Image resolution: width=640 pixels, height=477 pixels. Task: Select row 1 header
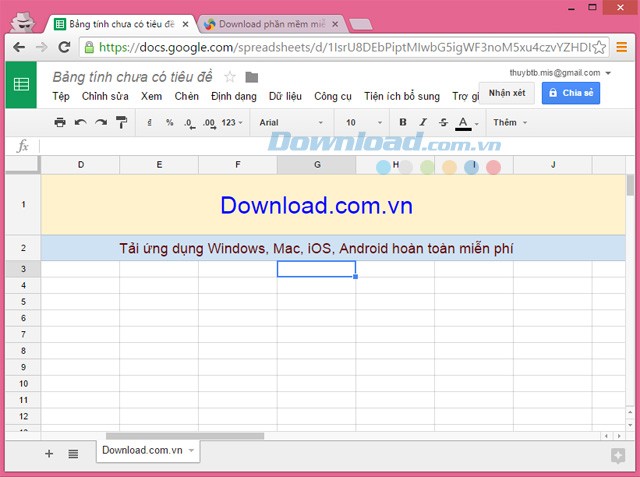[x=23, y=204]
